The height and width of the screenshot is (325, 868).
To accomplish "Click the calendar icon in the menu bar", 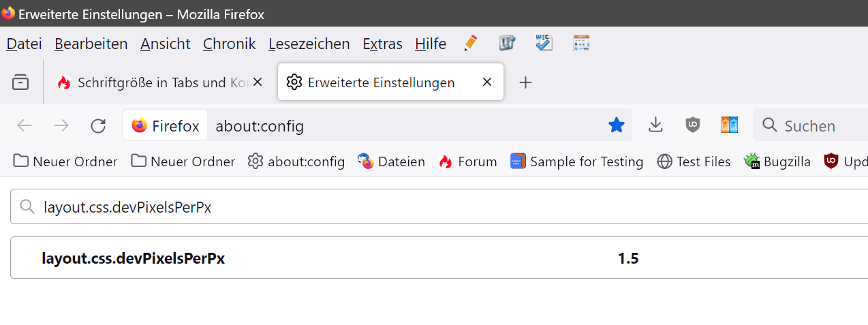I will tap(581, 44).
